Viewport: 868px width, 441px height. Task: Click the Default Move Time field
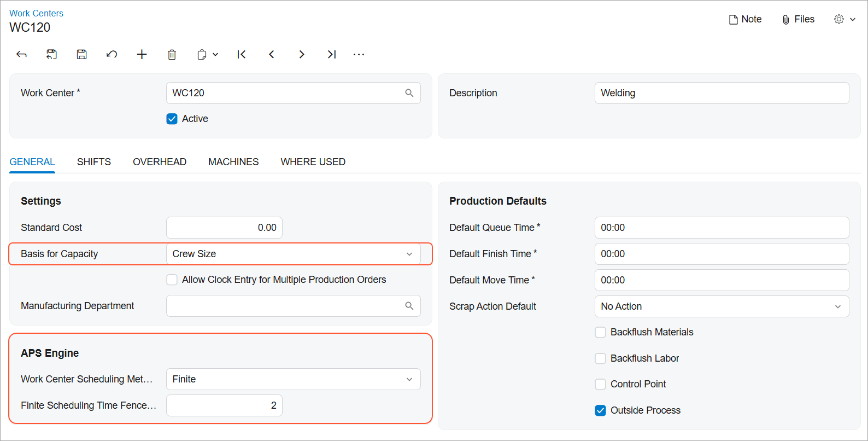point(722,280)
